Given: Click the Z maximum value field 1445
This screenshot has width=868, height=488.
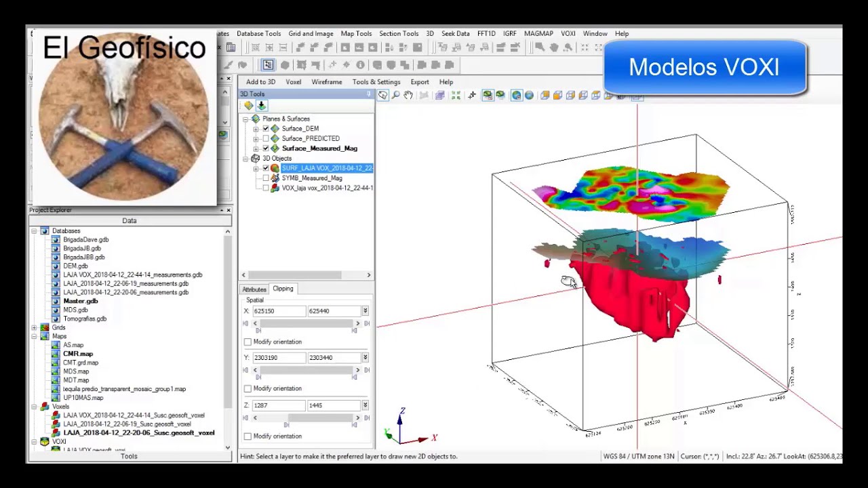Looking at the screenshot, I should click(x=334, y=405).
